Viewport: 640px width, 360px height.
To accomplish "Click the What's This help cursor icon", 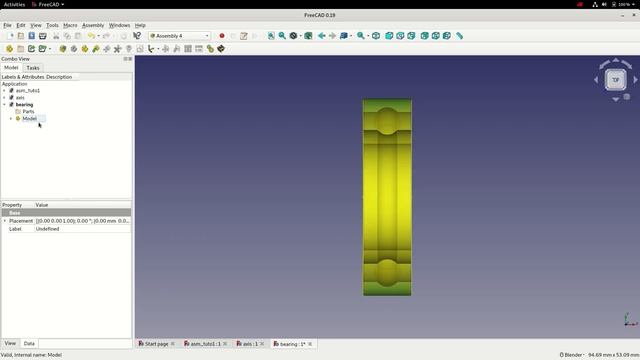I will click(x=137, y=36).
